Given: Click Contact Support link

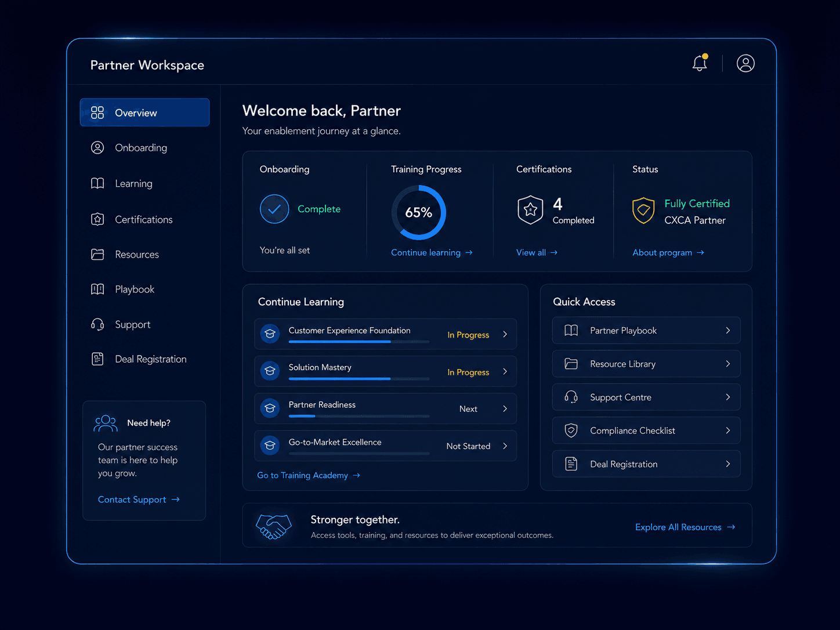Looking at the screenshot, I should click(139, 499).
